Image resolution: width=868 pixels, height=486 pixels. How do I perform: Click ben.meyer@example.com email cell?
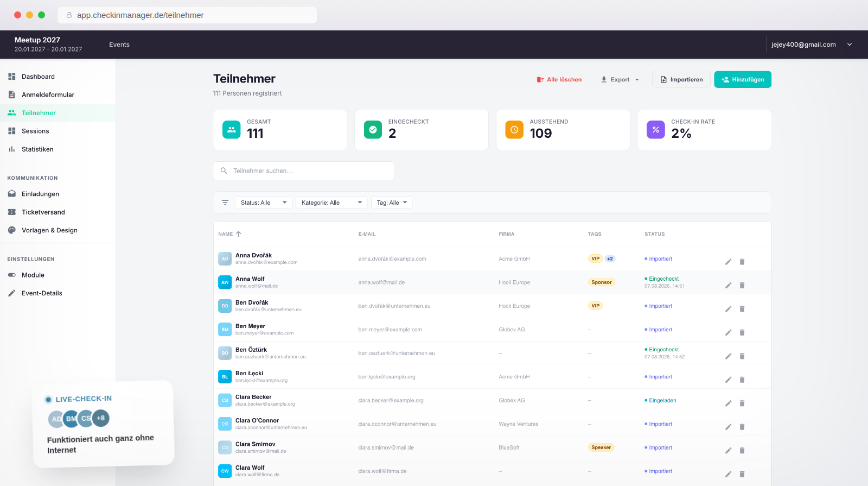tap(390, 330)
